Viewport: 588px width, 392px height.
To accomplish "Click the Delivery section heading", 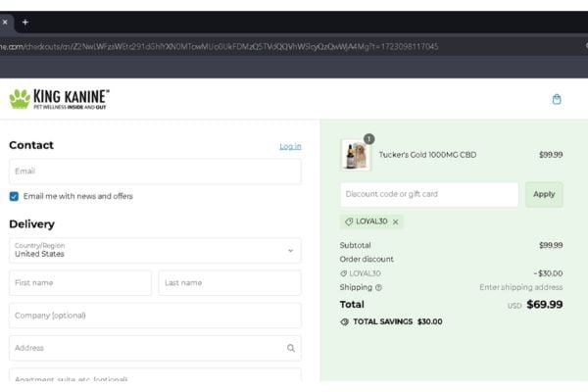I will click(32, 224).
